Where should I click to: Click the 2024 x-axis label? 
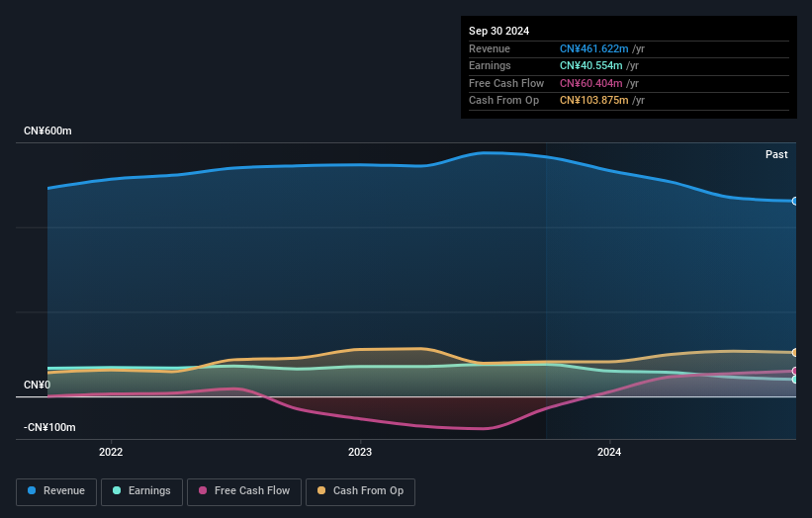point(609,452)
